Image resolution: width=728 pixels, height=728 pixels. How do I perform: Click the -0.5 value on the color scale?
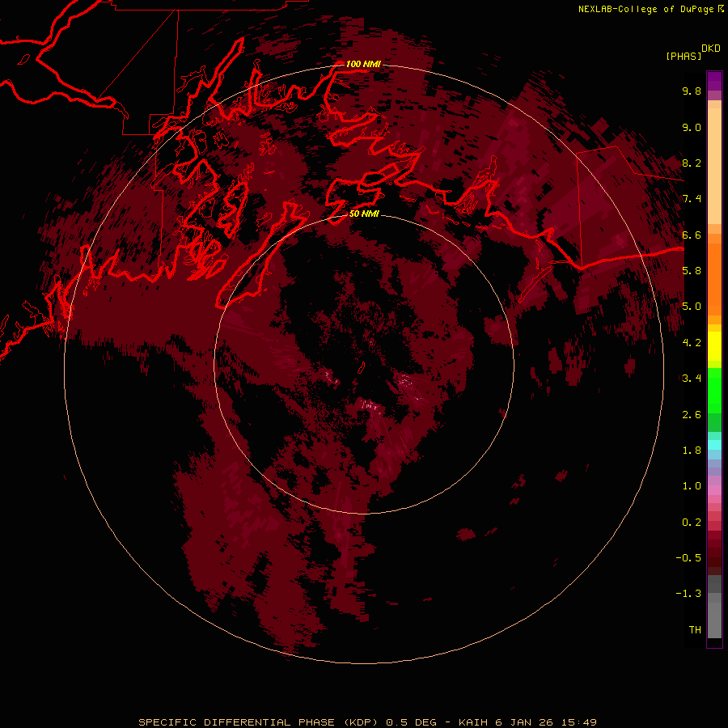(x=688, y=557)
